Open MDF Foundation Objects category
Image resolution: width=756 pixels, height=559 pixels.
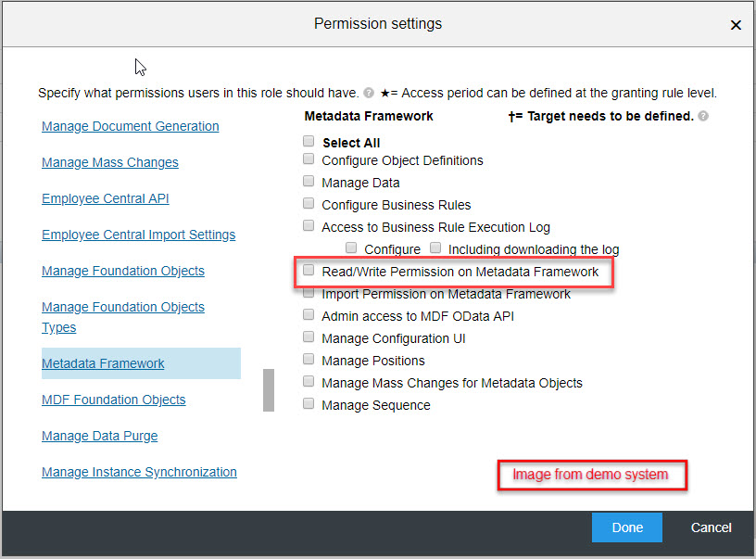pyautogui.click(x=114, y=400)
